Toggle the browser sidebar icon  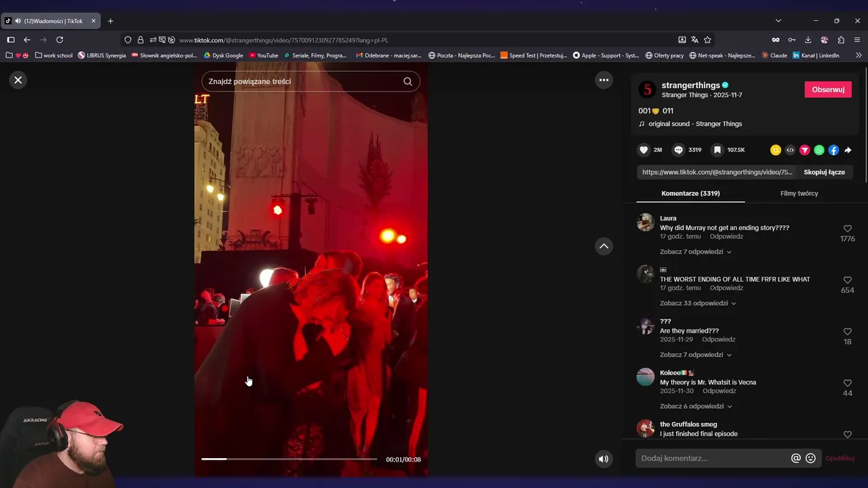(11, 40)
